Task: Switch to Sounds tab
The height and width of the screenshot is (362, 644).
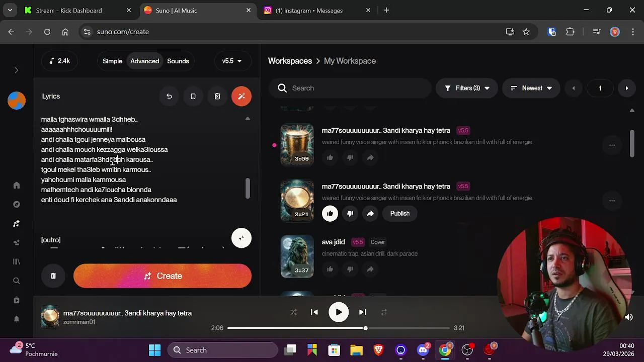Action: [x=178, y=61]
